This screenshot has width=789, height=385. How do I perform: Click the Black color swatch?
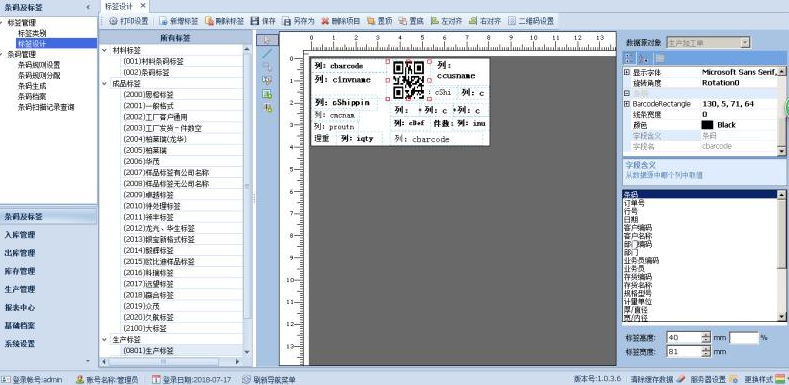click(707, 125)
